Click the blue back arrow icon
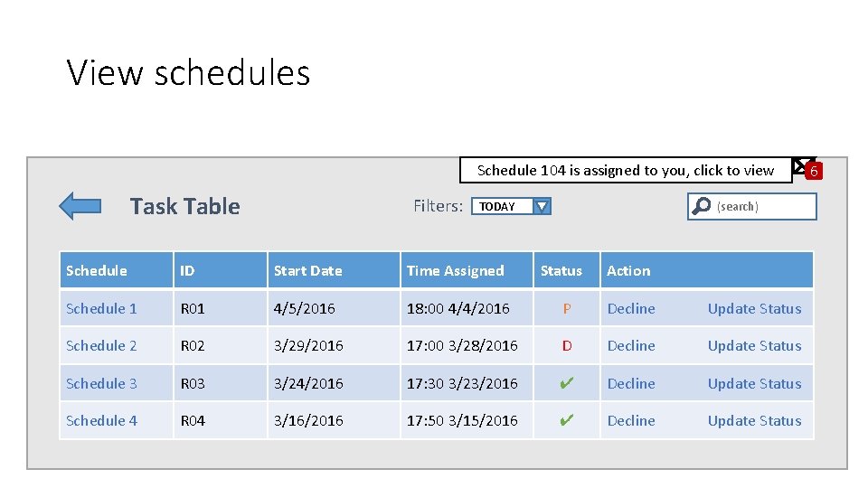 tap(80, 206)
